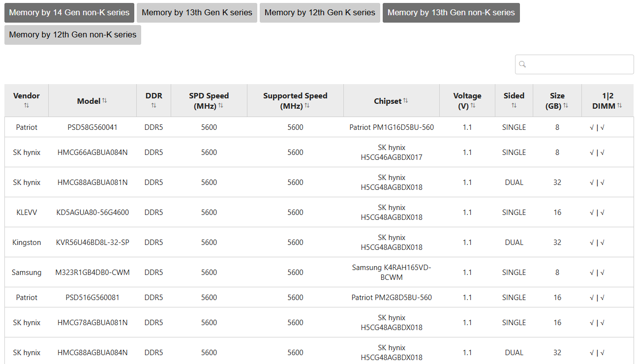Select chipset SK hynix H5CG46AGBDX017
The width and height of the screenshot is (638, 364).
pos(392,152)
